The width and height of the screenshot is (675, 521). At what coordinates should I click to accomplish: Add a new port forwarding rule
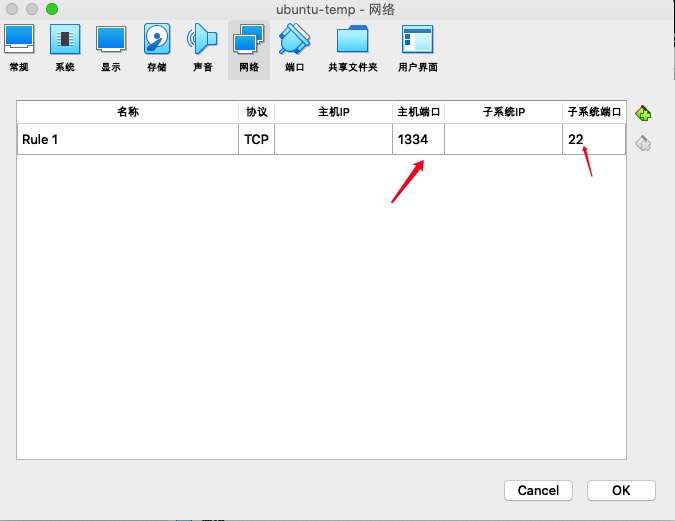643,114
